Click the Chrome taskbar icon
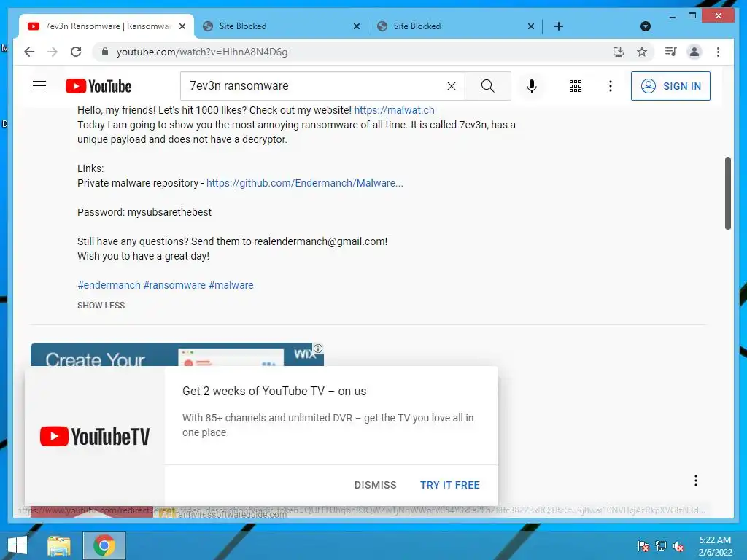The image size is (747, 560). (x=104, y=545)
